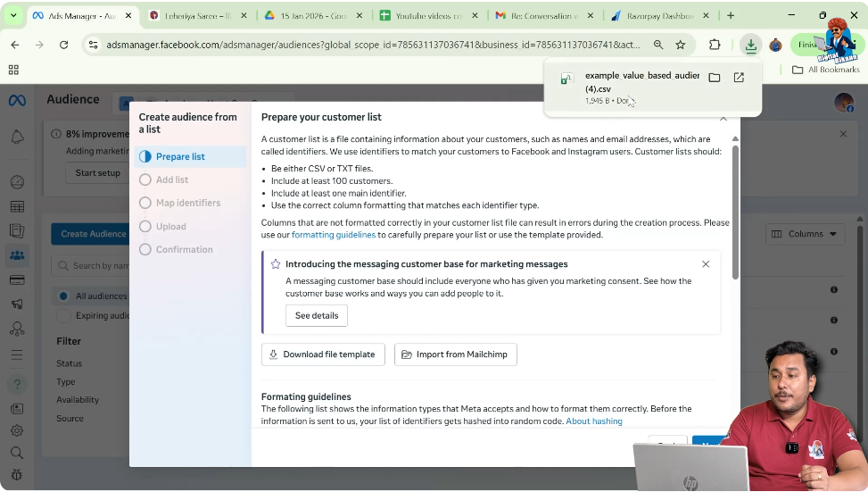Click Chrome profile avatar
The image size is (868, 492).
[x=775, y=45]
